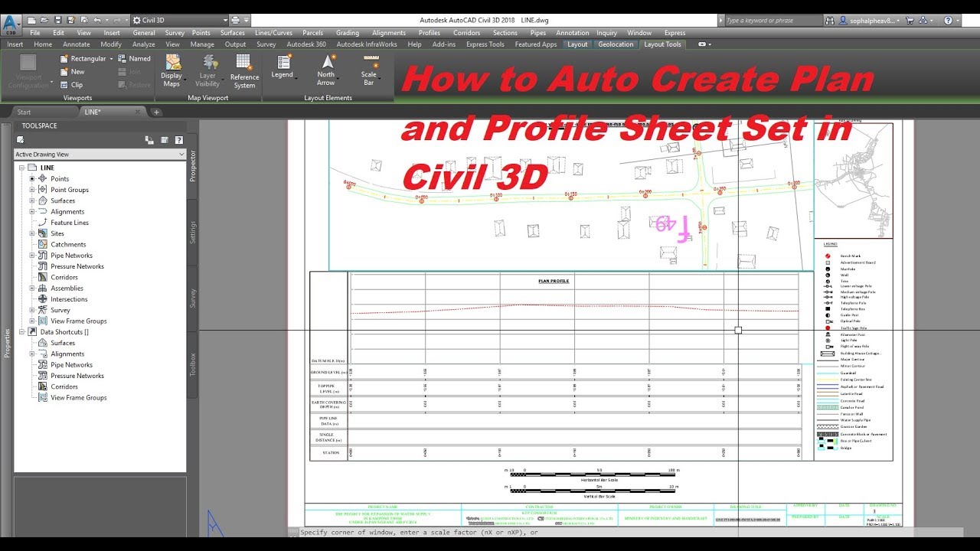This screenshot has width=980, height=551.
Task: Open the File menu
Action: 35,33
